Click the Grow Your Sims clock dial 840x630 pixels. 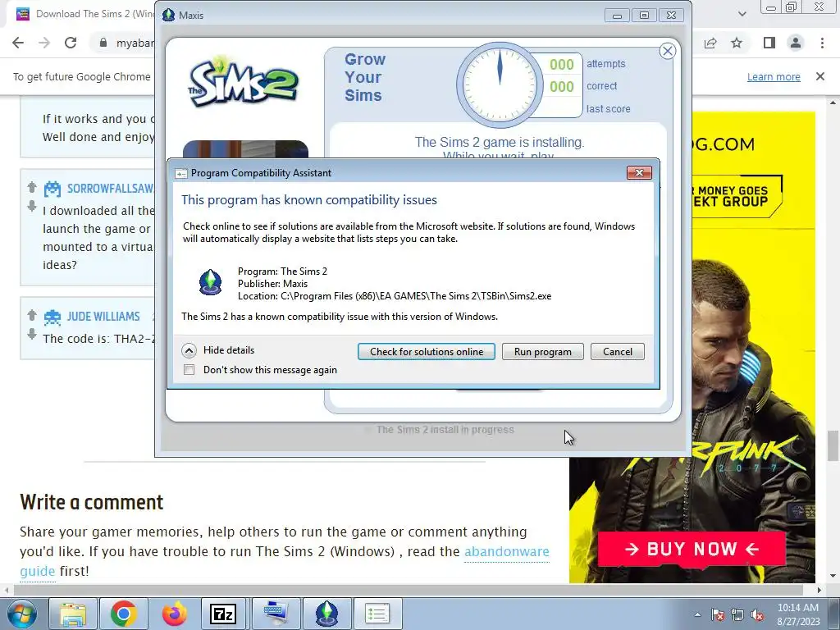500,84
